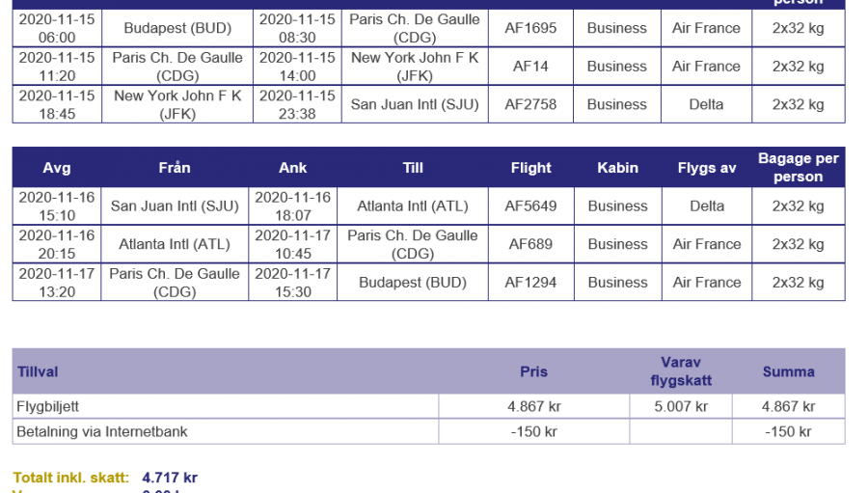868x493 pixels.
Task: Click the Kabin column header
Action: click(617, 168)
